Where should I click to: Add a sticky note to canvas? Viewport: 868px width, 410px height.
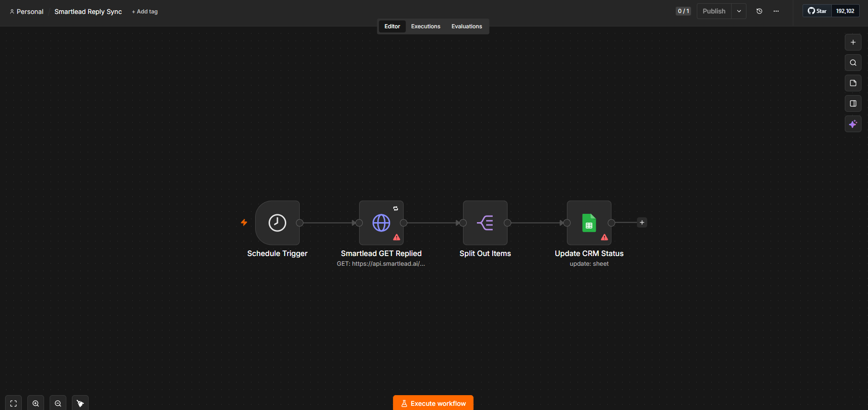click(x=853, y=83)
